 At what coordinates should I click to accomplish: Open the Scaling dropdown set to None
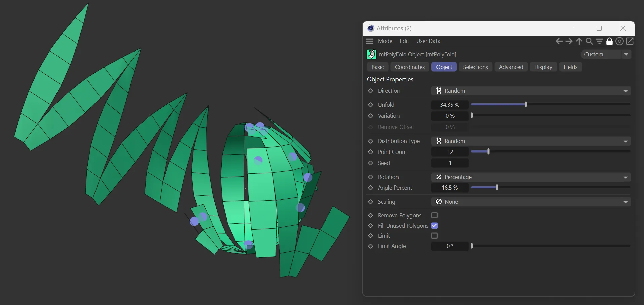[531, 202]
